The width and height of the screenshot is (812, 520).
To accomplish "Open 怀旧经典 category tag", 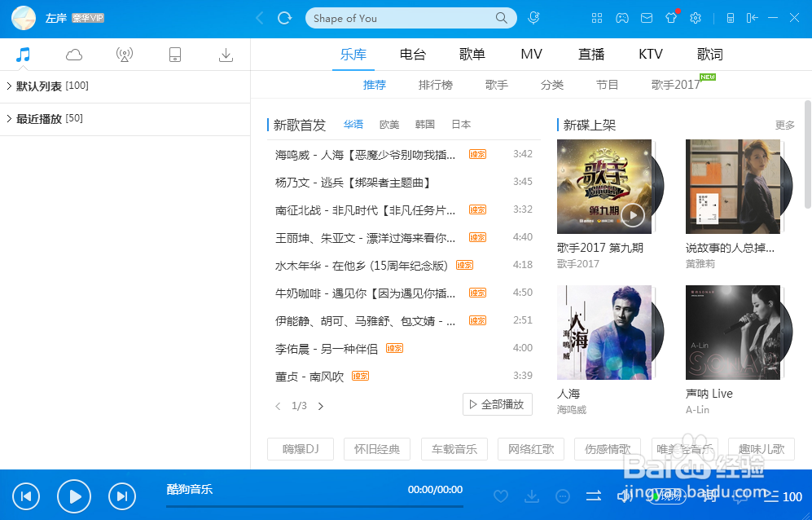I will pyautogui.click(x=377, y=449).
